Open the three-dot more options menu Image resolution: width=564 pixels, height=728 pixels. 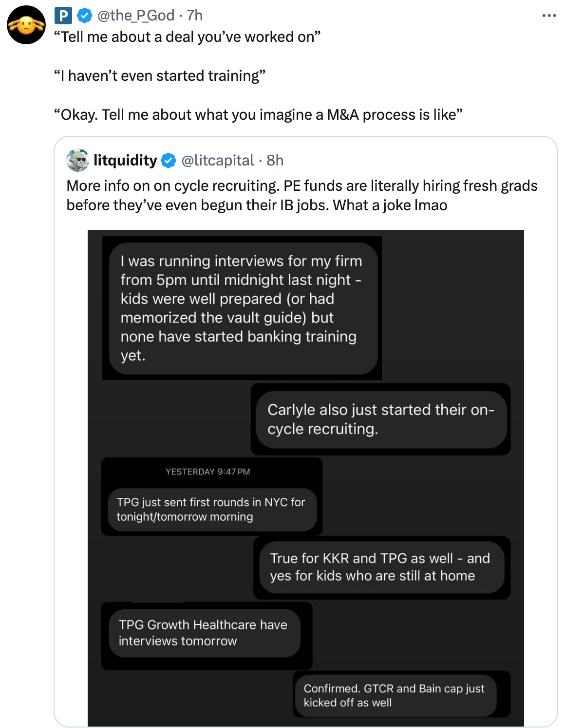549,16
